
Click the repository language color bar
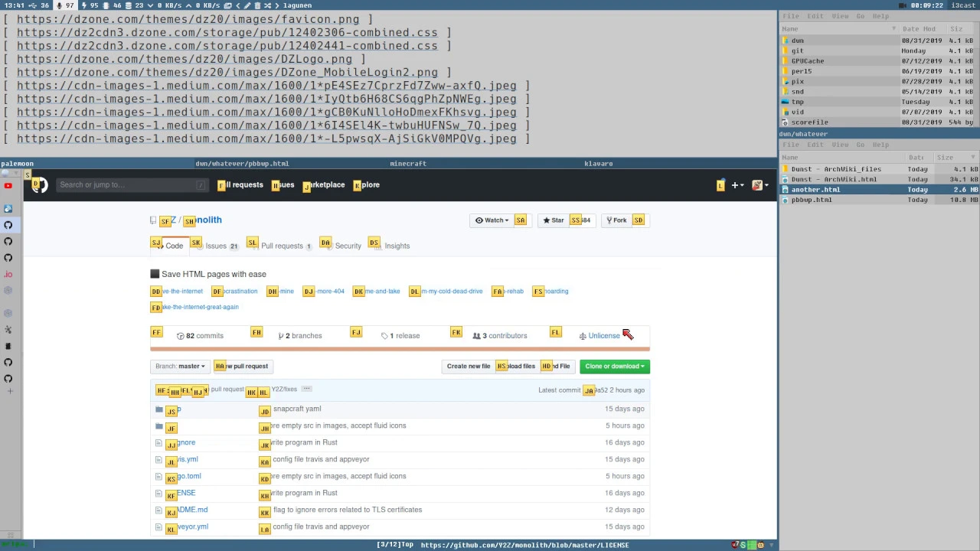point(400,349)
